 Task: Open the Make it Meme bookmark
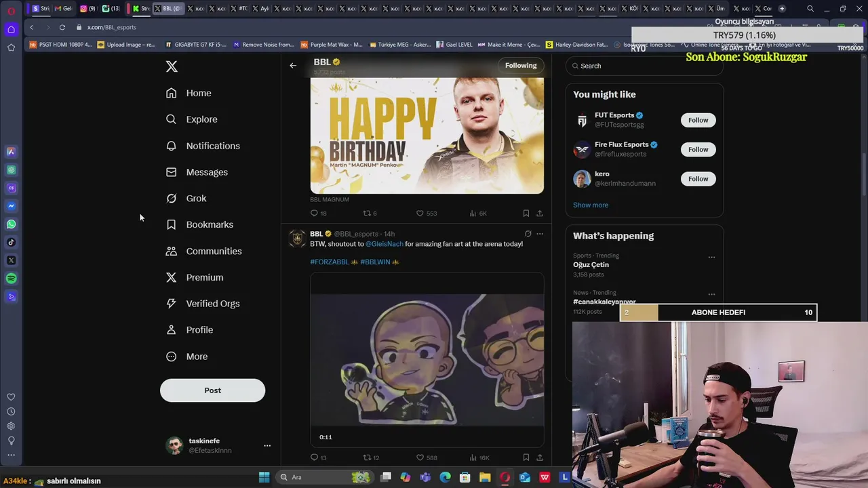(x=509, y=45)
